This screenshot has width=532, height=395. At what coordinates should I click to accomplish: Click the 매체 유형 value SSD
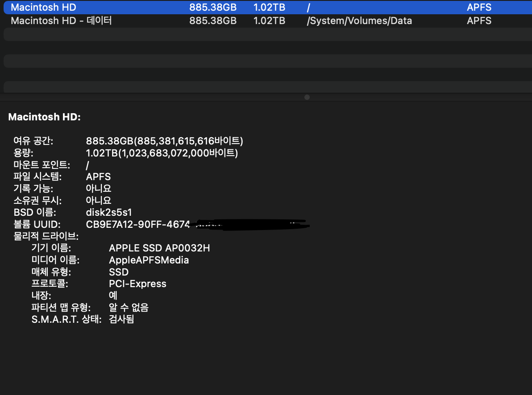click(118, 272)
